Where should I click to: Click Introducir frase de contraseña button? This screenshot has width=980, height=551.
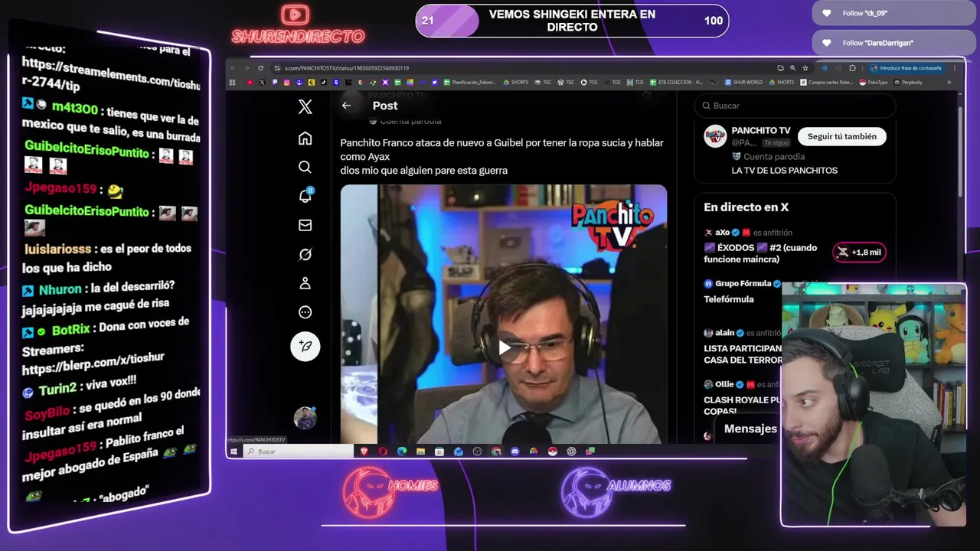coord(906,68)
